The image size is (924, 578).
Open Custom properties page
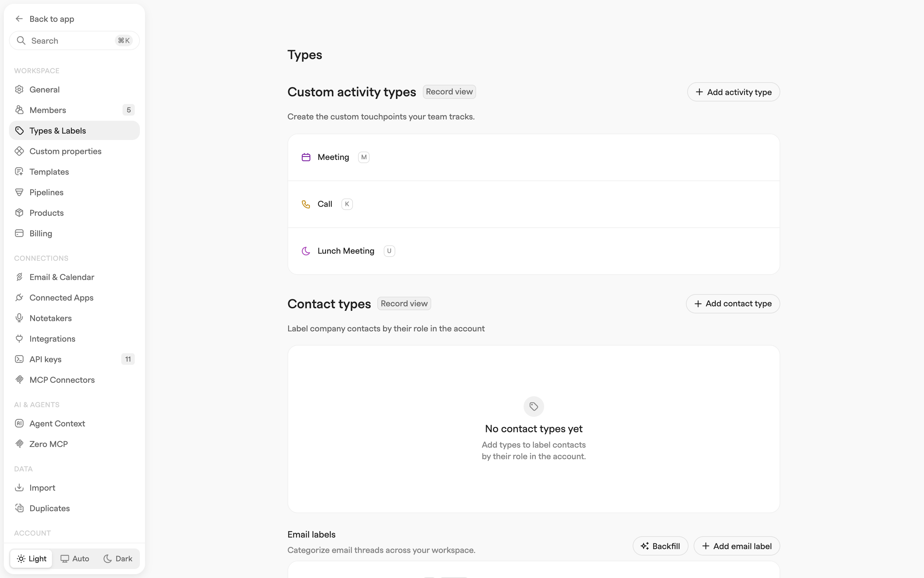click(x=74, y=151)
